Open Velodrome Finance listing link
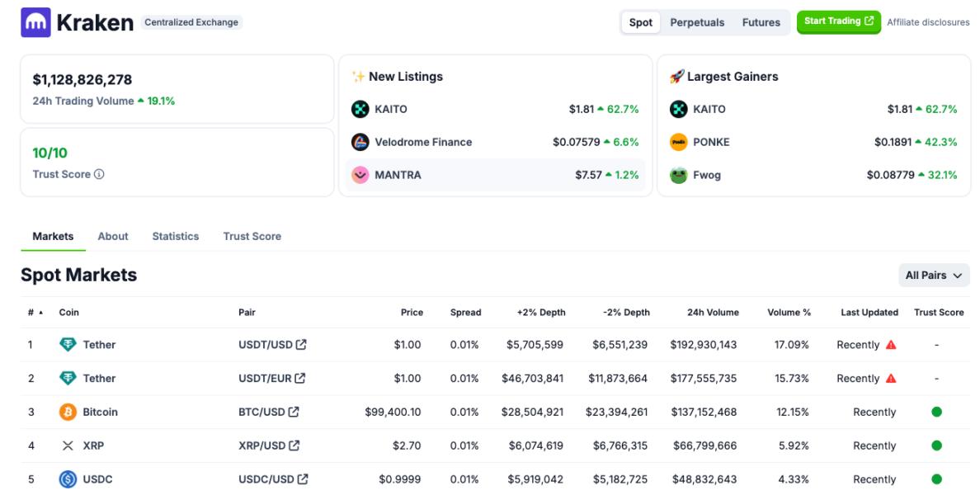 point(423,142)
